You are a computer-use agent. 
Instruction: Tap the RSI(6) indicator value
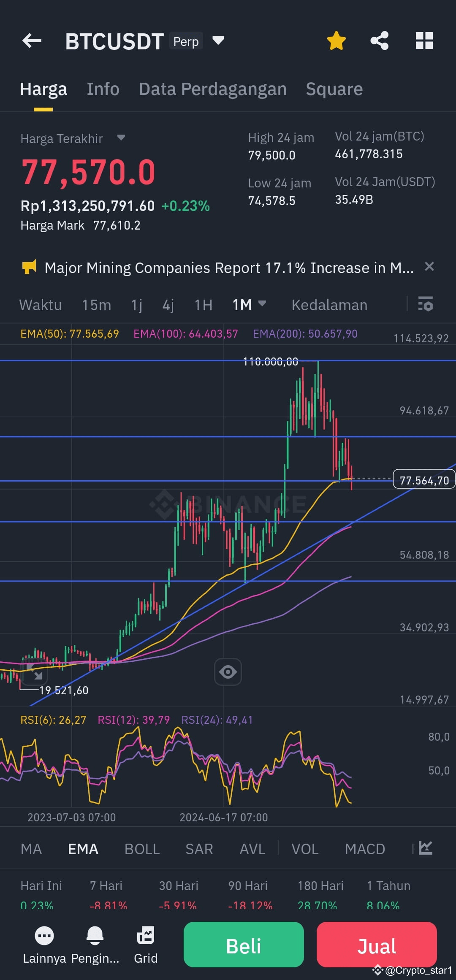(x=53, y=720)
